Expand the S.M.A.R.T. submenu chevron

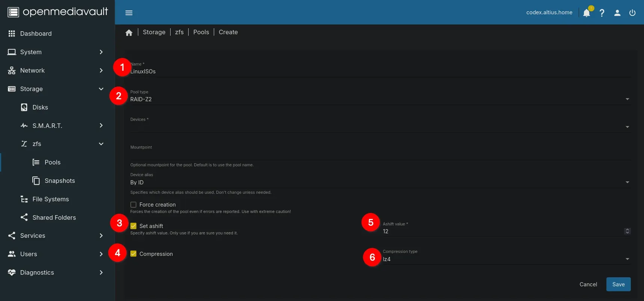pos(101,126)
